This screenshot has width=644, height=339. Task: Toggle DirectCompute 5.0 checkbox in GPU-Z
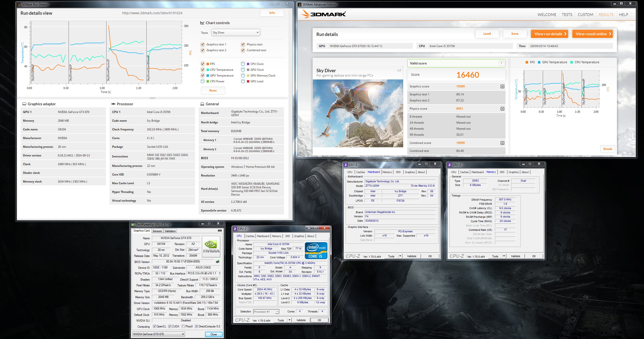(x=196, y=326)
